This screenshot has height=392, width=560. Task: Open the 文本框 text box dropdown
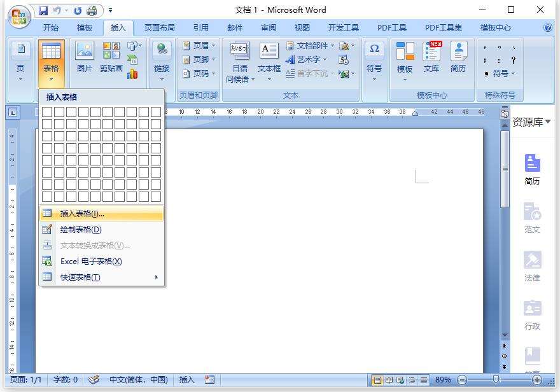269,61
